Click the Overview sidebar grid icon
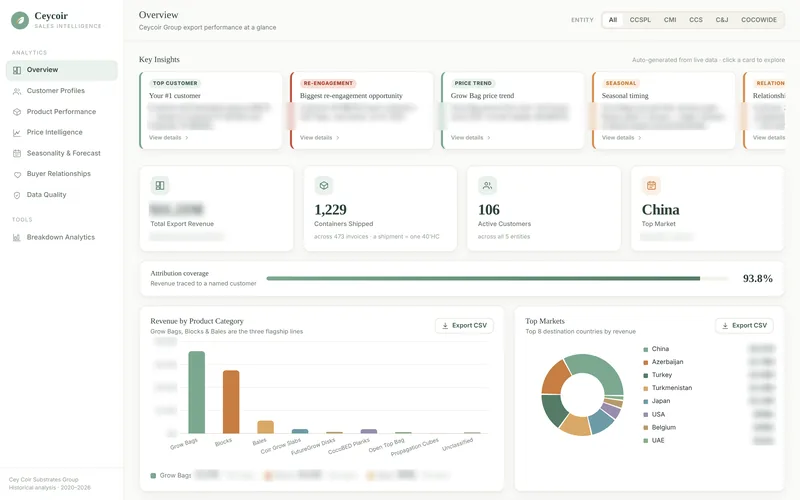 17,70
